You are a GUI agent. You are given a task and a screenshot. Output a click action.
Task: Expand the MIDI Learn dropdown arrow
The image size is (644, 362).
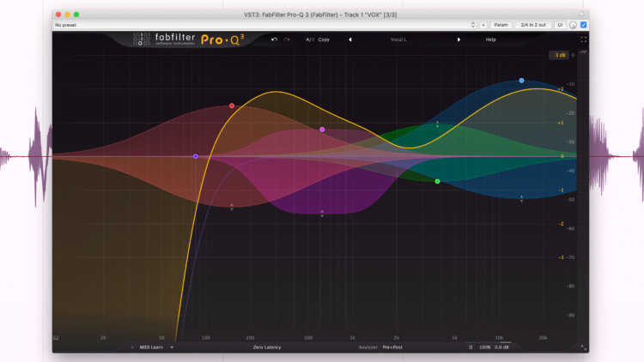[x=172, y=347]
